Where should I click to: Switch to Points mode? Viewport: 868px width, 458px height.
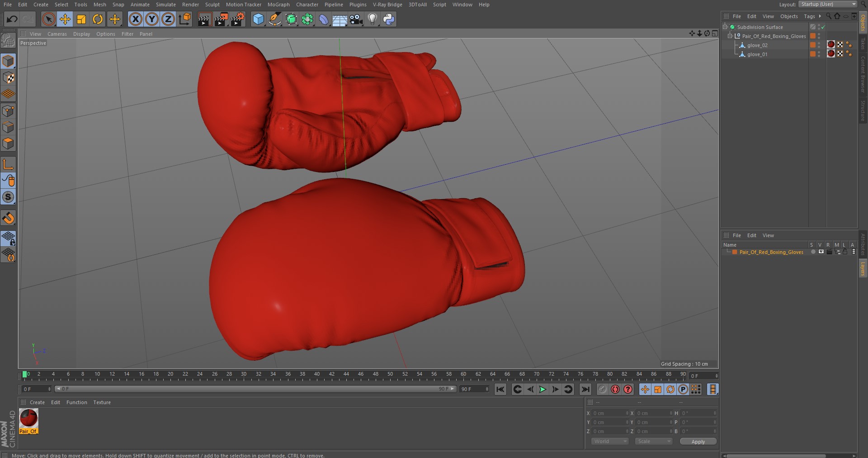(8, 111)
